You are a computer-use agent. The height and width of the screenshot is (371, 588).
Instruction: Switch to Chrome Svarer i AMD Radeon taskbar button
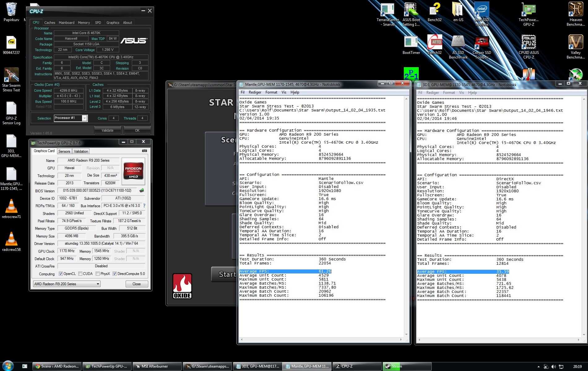(x=57, y=366)
